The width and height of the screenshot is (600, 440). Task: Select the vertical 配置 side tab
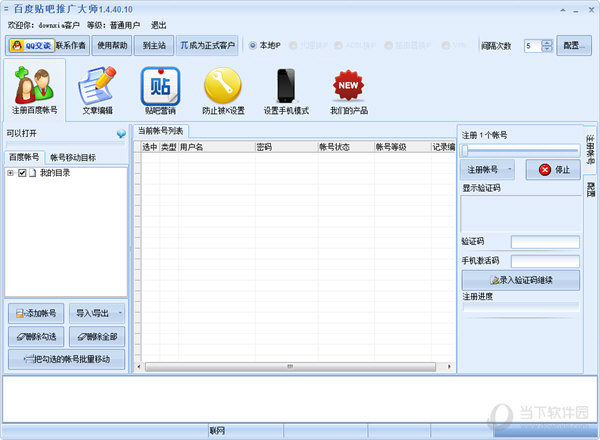[x=590, y=189]
